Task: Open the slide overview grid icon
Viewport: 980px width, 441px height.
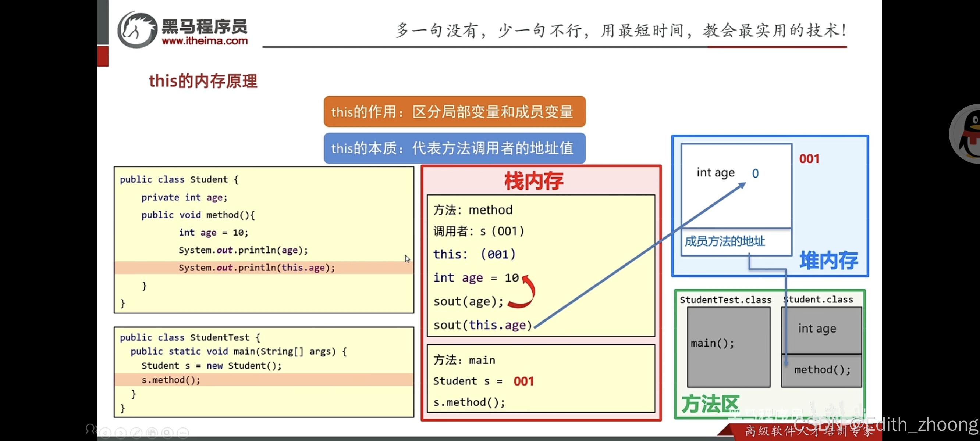Action: click(x=152, y=433)
